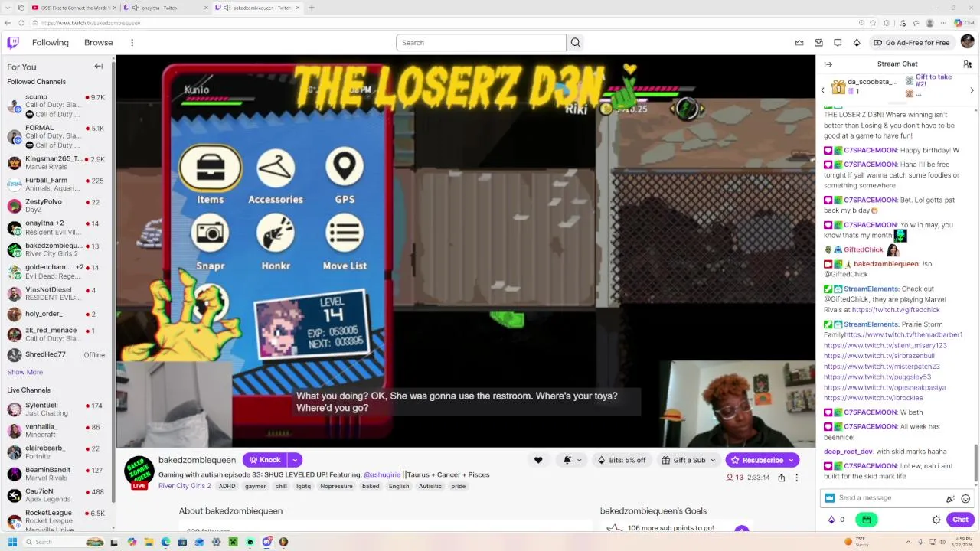Open scump channel in sidebar
Image resolution: width=980 pixels, height=551 pixels.
(x=57, y=106)
